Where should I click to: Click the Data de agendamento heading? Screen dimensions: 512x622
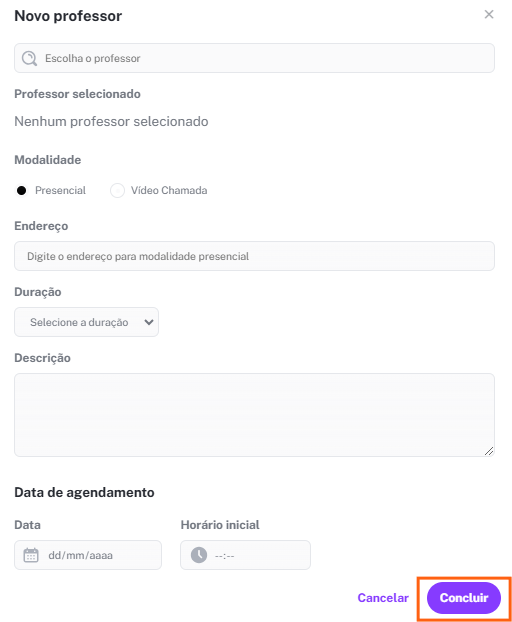click(84, 492)
